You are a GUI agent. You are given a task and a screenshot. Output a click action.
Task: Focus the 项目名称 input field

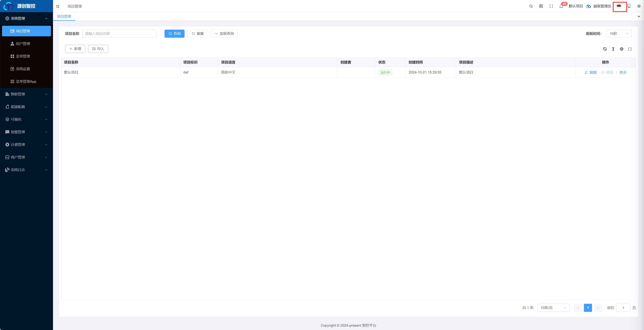pos(119,34)
